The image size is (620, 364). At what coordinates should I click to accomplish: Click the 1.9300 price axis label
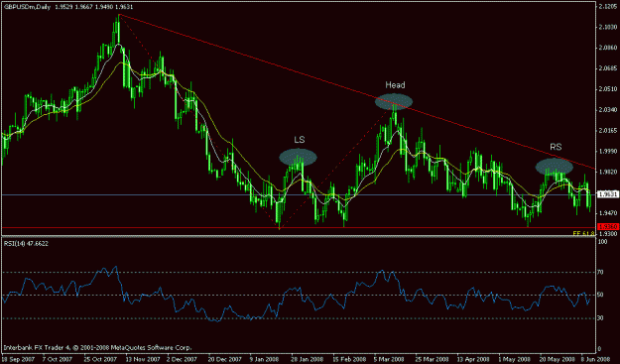point(607,234)
